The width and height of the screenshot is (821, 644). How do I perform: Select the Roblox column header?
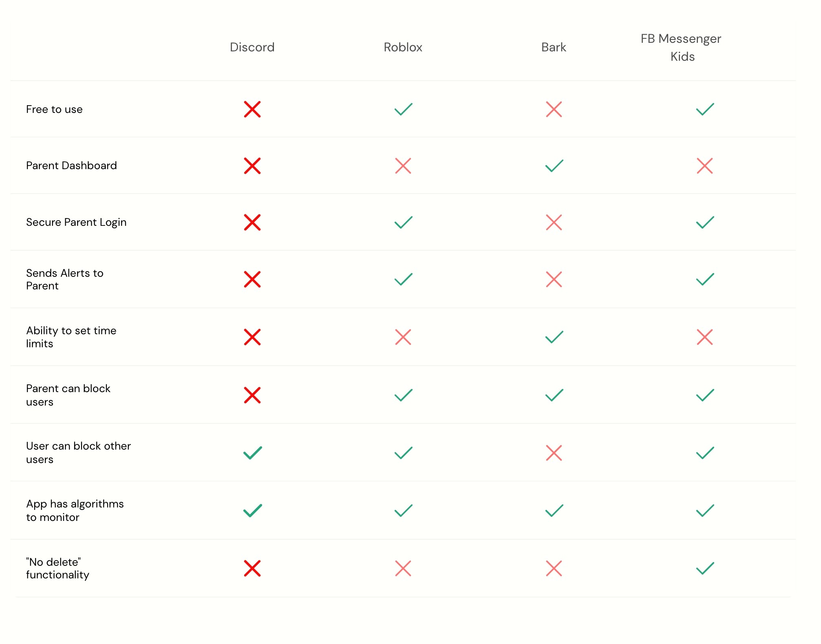pos(403,47)
